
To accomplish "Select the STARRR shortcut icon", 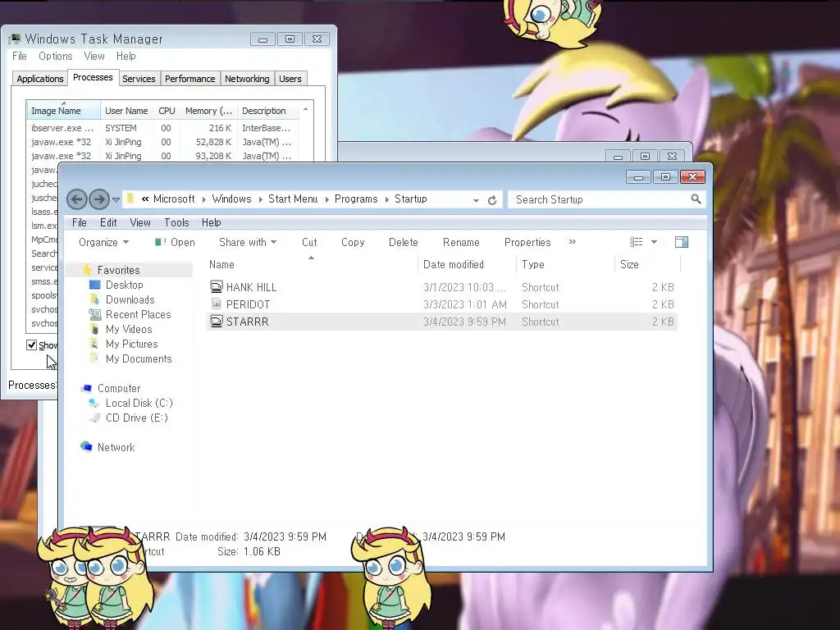I will click(x=216, y=321).
